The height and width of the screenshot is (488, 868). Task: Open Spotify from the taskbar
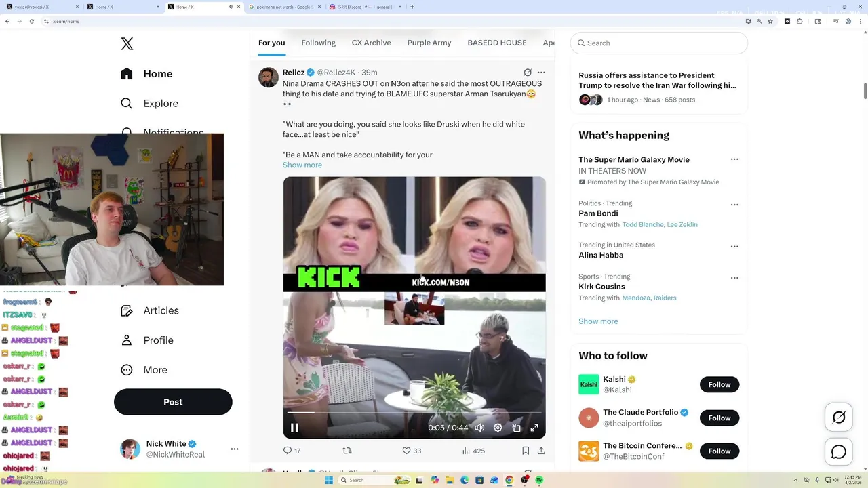[x=539, y=480]
